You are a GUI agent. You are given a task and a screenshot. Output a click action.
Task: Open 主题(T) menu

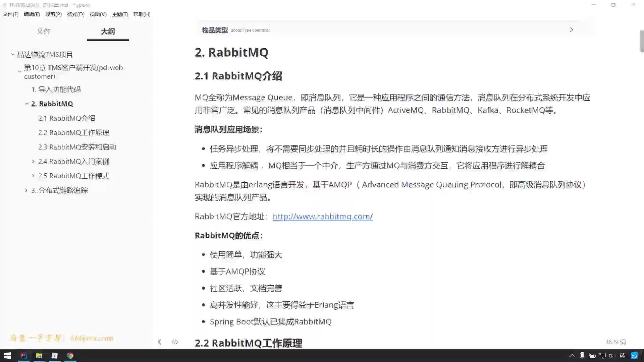(x=120, y=14)
